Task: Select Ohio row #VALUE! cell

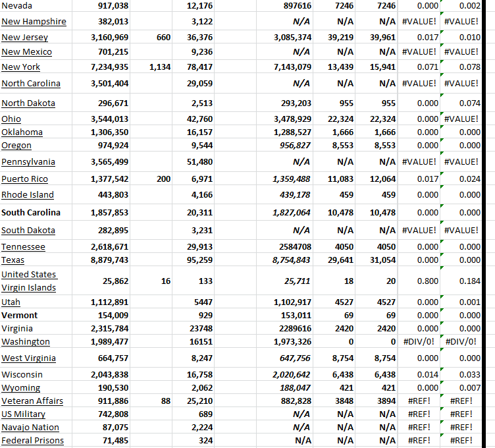Action: tap(461, 119)
